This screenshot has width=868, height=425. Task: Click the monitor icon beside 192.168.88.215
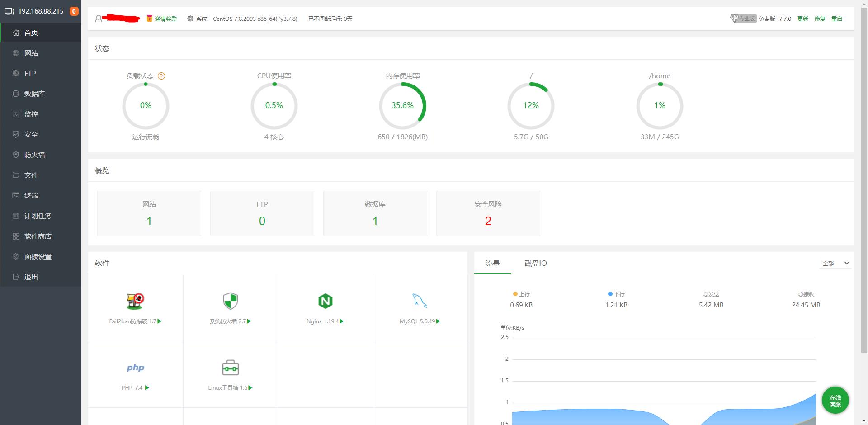(x=9, y=11)
